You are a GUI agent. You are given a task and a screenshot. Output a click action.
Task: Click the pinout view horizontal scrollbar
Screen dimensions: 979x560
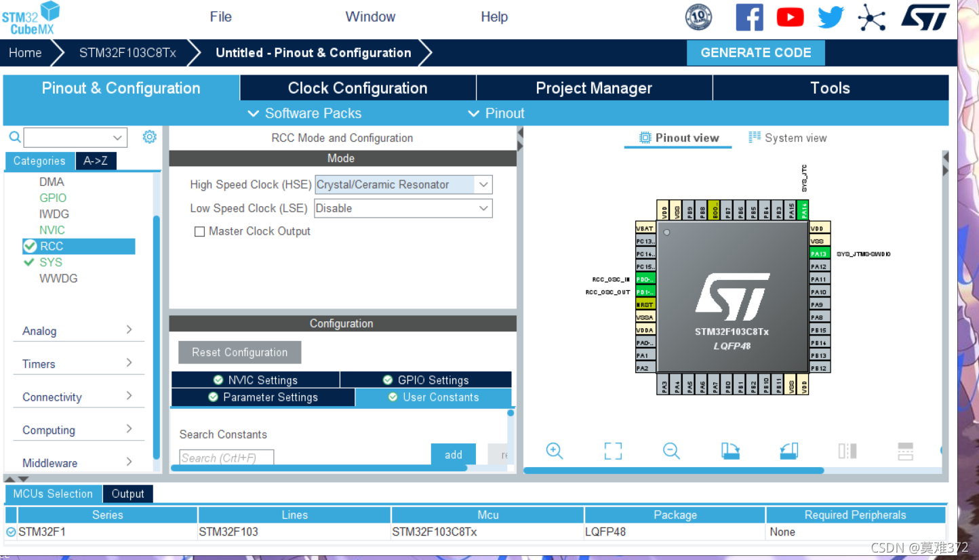674,471
